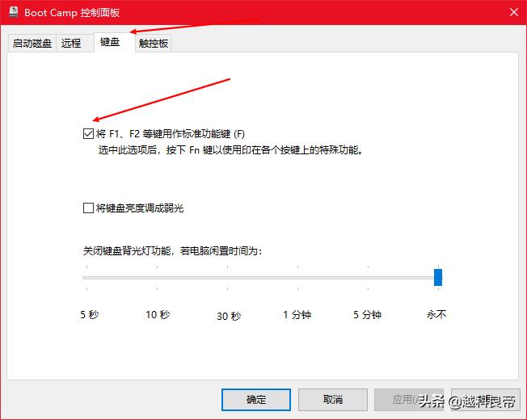Click the Boot Camp icon in the title bar
527x420 pixels.
(14, 12)
